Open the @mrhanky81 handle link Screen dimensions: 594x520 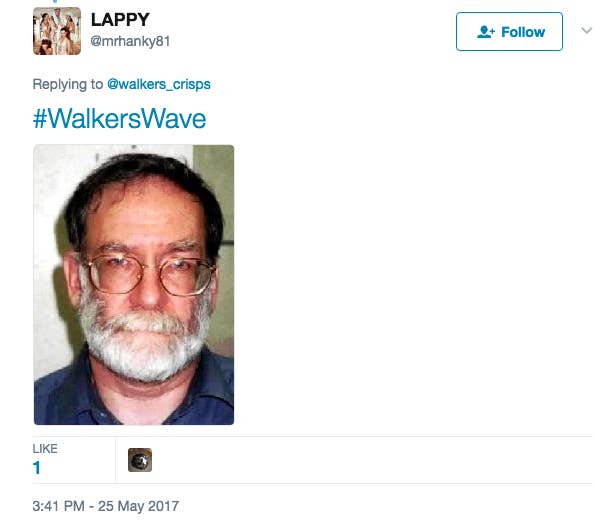tap(130, 41)
